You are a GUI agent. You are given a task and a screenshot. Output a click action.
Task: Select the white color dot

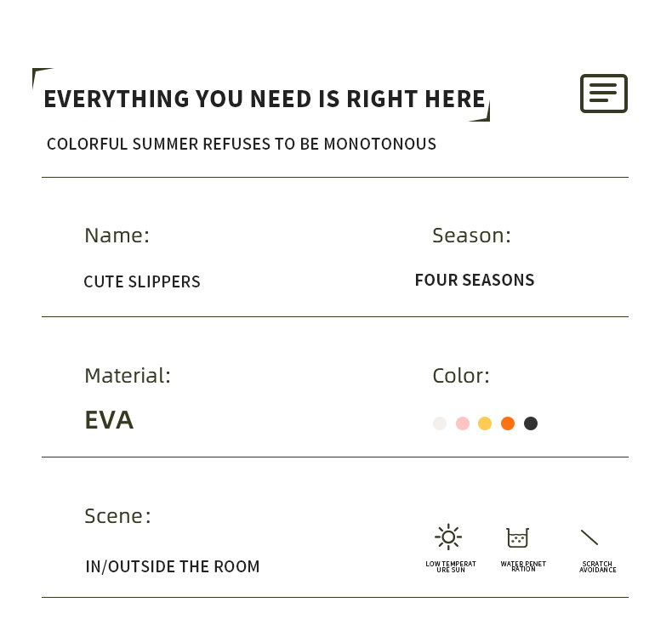tap(440, 423)
